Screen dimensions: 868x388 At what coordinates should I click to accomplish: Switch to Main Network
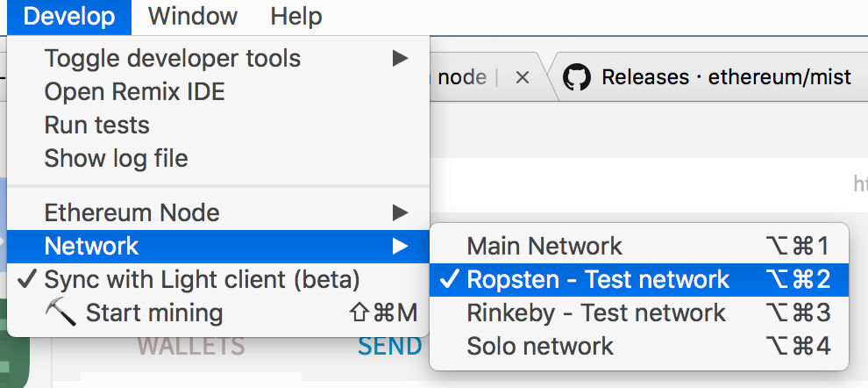(x=544, y=247)
